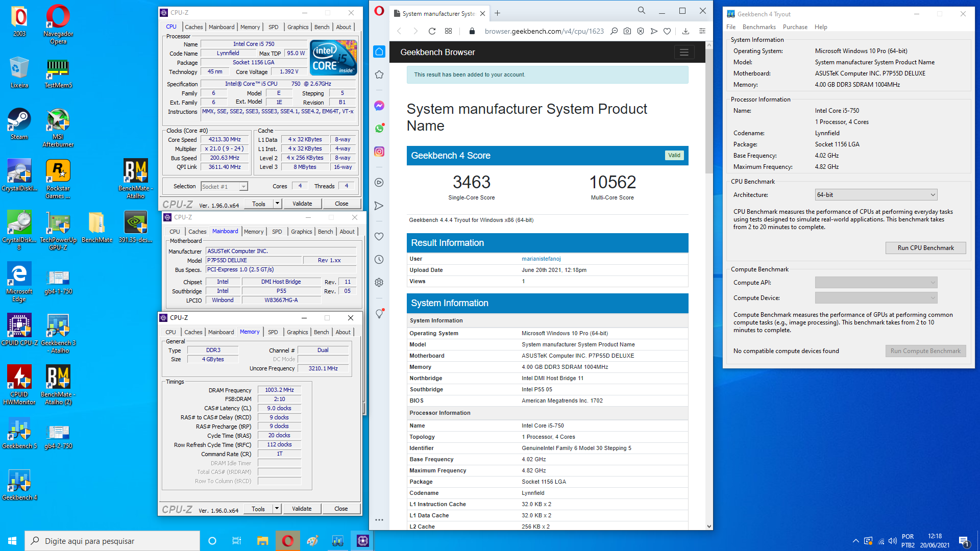The image size is (980, 551).
Task: Open Opera downloads icon
Action: point(685,31)
